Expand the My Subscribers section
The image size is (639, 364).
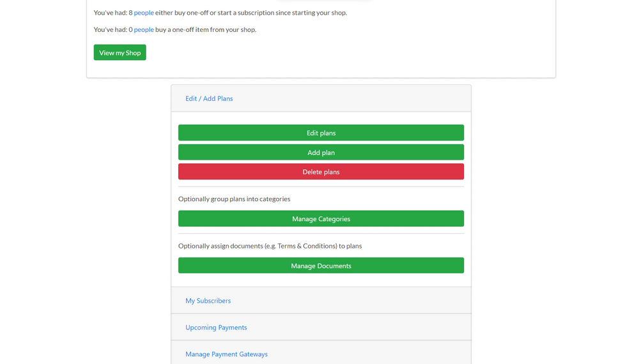(208, 301)
